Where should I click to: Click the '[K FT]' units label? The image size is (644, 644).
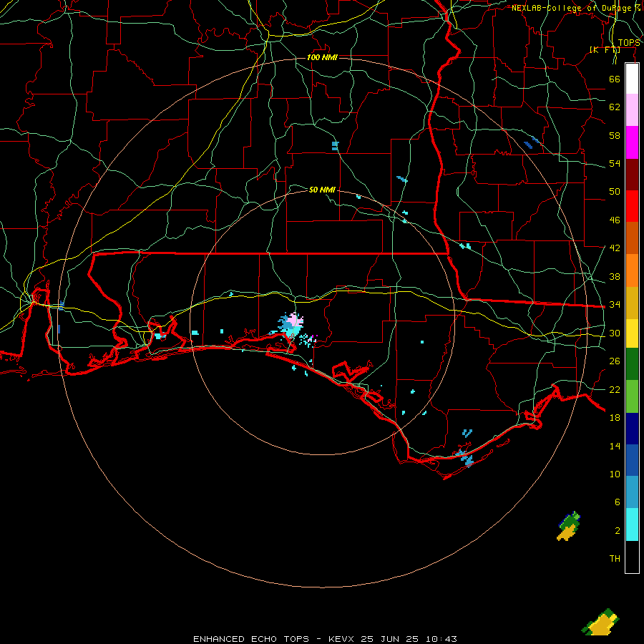point(605,49)
